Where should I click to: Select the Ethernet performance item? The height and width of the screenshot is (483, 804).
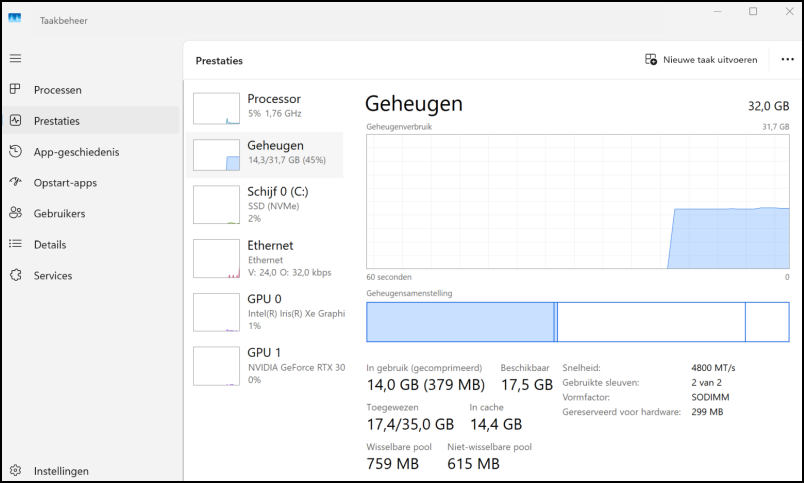pyautogui.click(x=265, y=258)
